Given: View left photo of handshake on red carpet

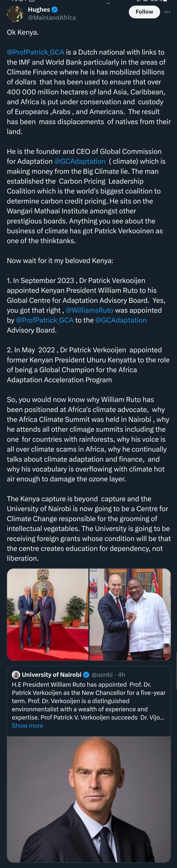Looking at the screenshot, I should click(47, 614).
